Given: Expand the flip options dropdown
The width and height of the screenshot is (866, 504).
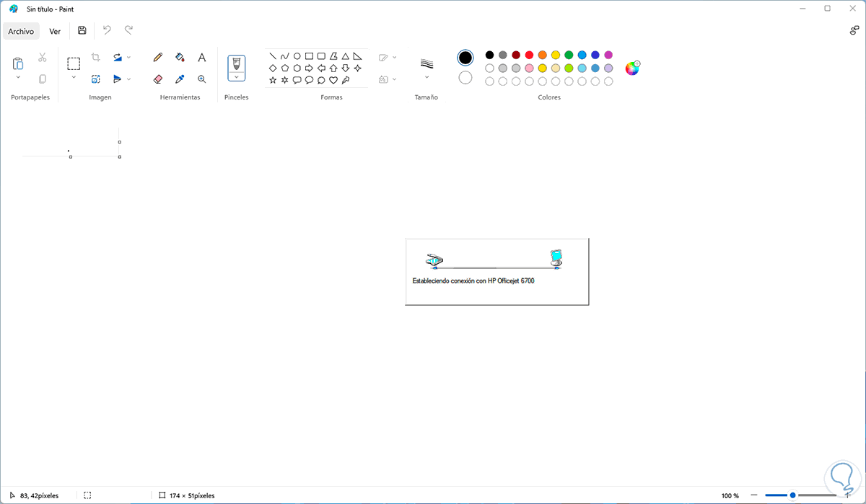Looking at the screenshot, I should (x=128, y=79).
